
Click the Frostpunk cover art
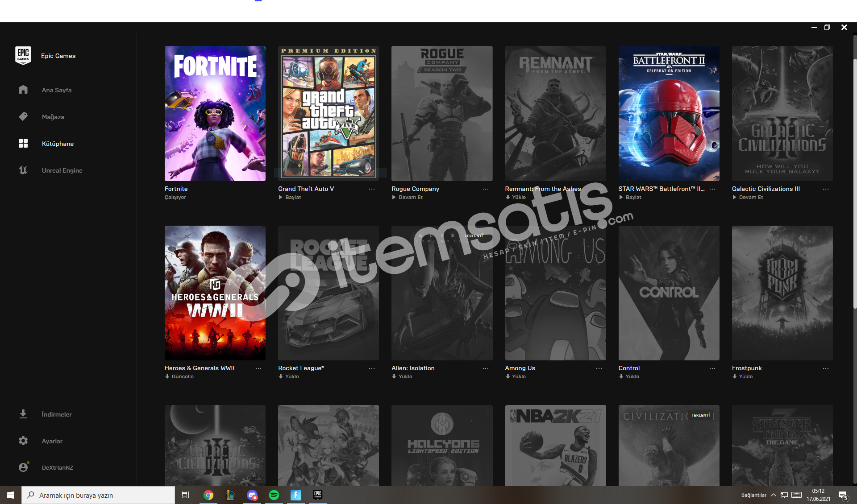pyautogui.click(x=782, y=293)
